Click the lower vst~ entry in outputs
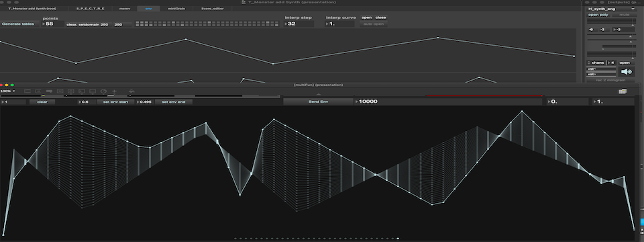This screenshot has height=242, width=644. click(x=601, y=74)
